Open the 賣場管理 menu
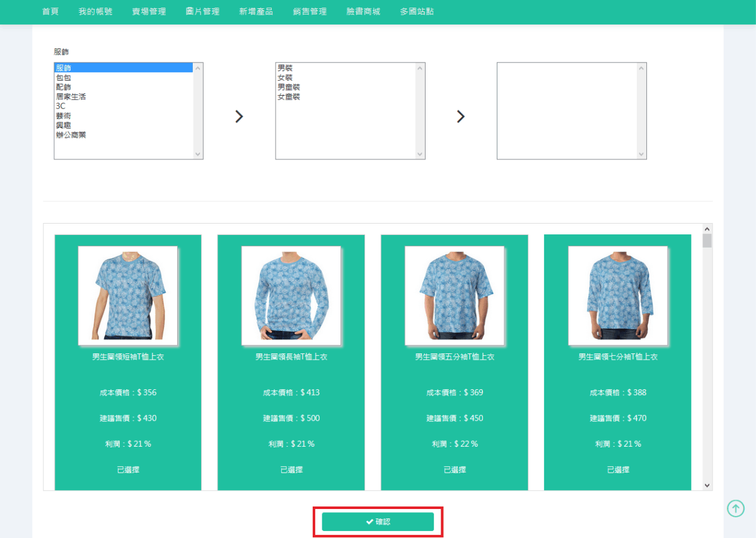 [x=149, y=12]
